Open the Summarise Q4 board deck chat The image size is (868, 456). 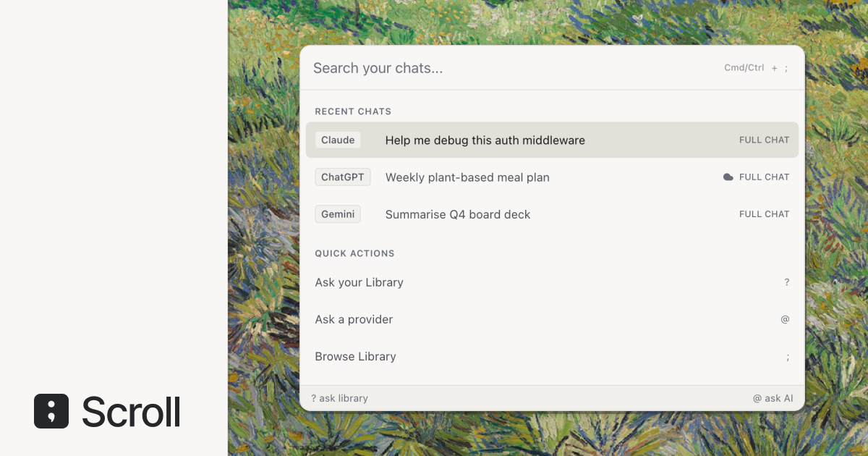pos(552,214)
